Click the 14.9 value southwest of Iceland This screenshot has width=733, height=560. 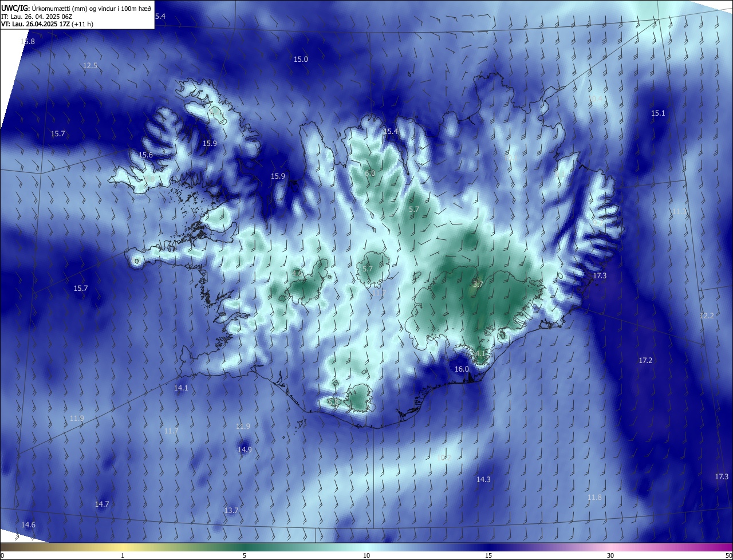coord(245,450)
